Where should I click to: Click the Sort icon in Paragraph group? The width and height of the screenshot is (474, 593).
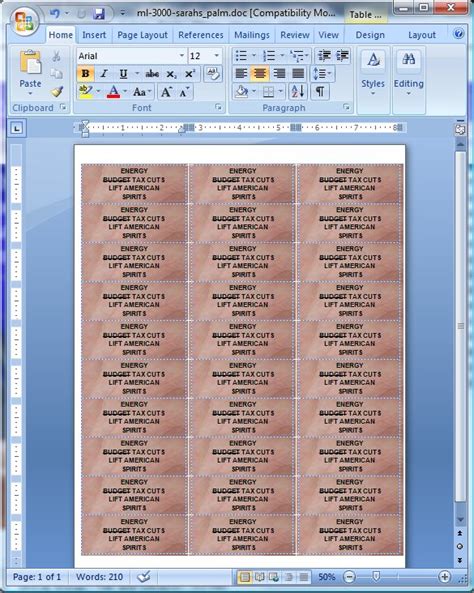pos(298,92)
